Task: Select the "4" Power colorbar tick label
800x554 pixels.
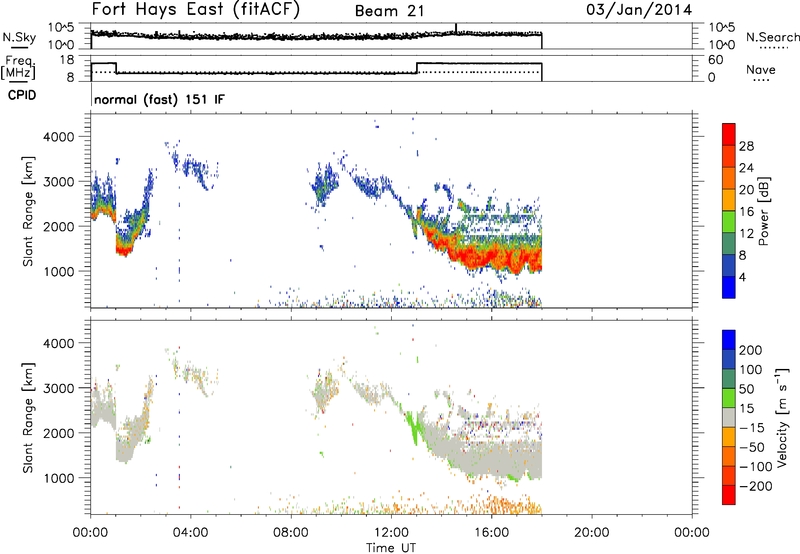Action: (x=742, y=277)
